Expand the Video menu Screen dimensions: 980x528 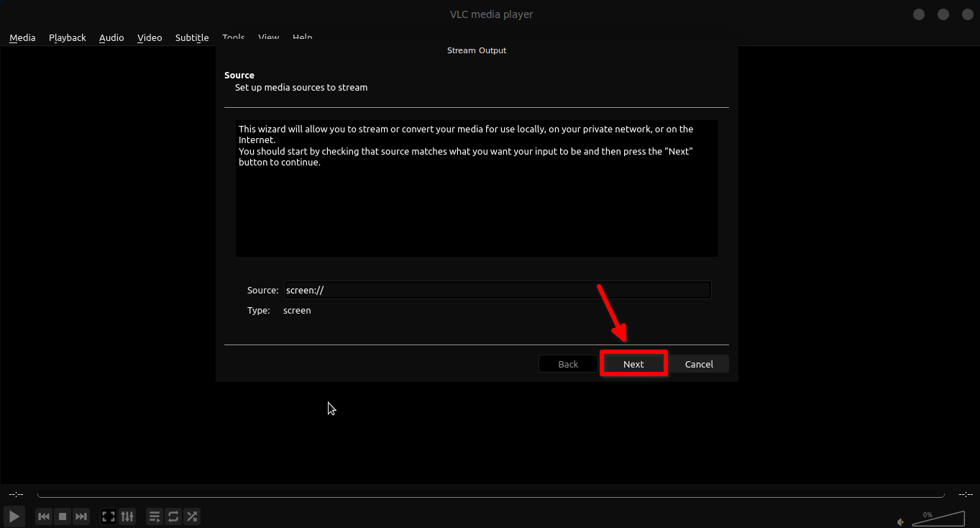tap(150, 37)
